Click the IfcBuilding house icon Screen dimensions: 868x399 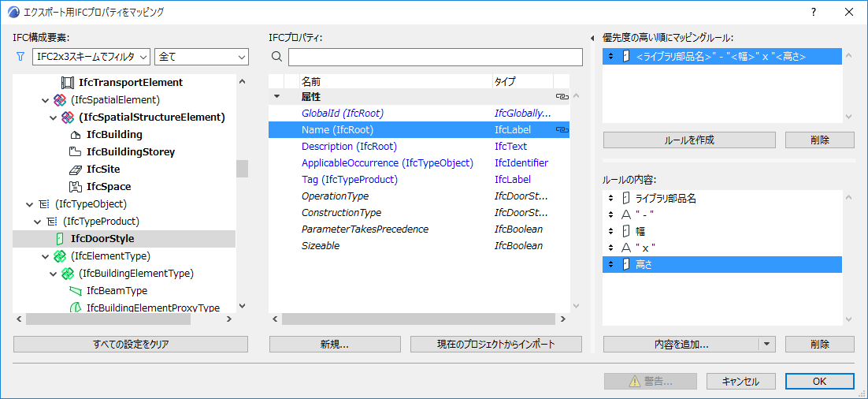coord(76,135)
